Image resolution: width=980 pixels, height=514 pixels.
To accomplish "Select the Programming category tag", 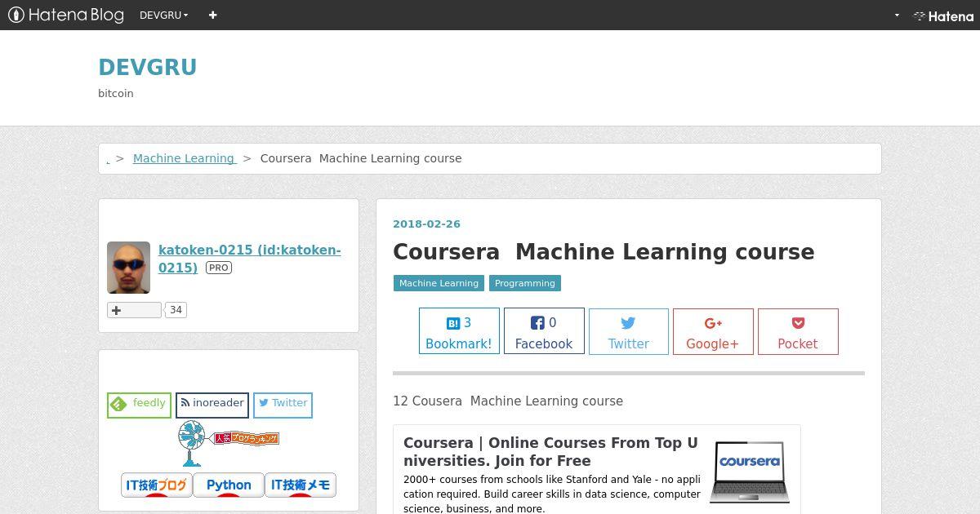I will pyautogui.click(x=524, y=283).
